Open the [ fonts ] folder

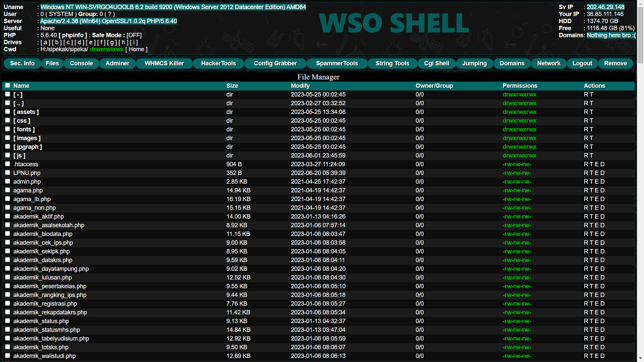coord(24,129)
